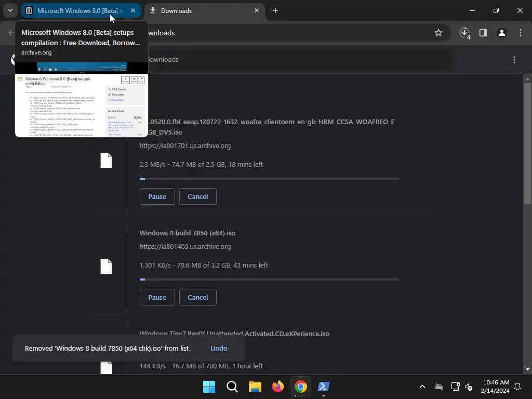
Task: Click the vertical scrollbar thumb
Action: coord(527,143)
